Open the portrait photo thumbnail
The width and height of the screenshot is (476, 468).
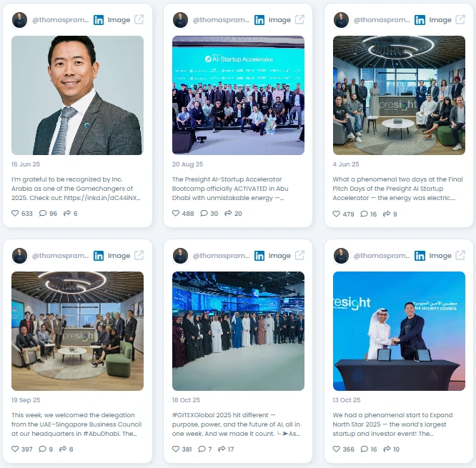pyautogui.click(x=77, y=95)
